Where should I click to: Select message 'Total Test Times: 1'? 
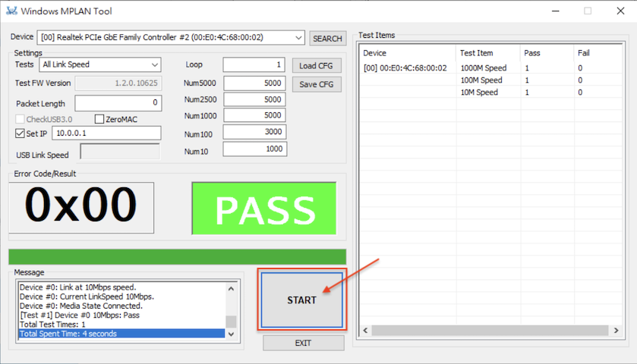122,325
